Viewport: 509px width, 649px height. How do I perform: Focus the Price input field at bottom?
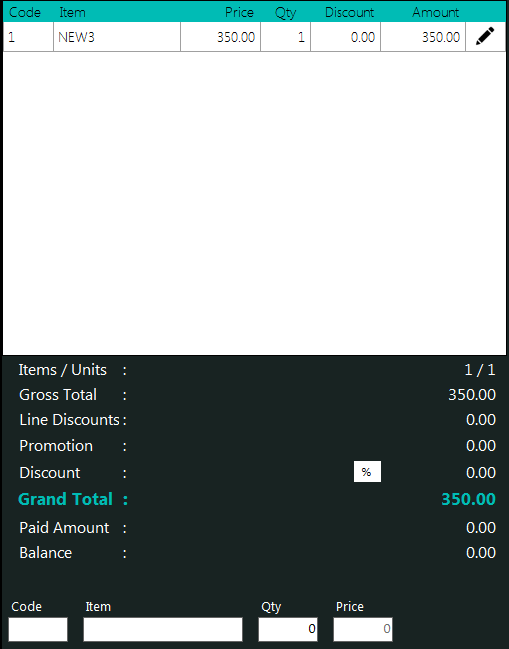[x=363, y=629]
